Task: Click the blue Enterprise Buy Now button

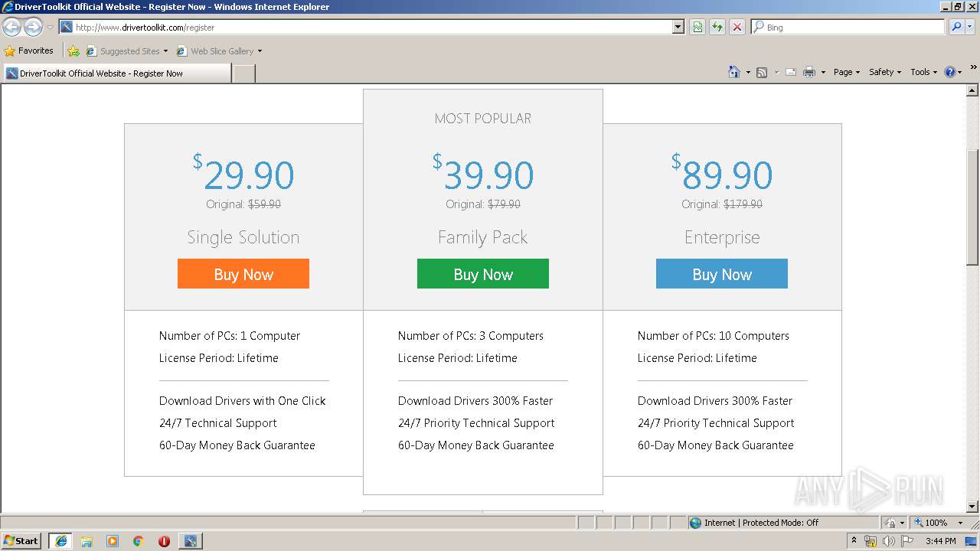Action: click(x=722, y=274)
